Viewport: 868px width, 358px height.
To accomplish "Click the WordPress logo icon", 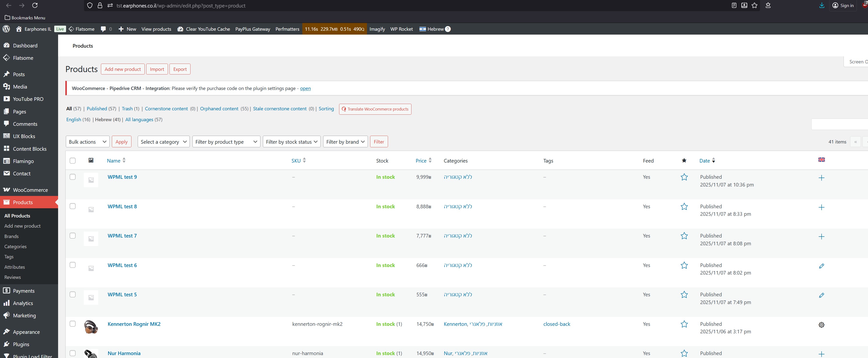I will pyautogui.click(x=6, y=29).
